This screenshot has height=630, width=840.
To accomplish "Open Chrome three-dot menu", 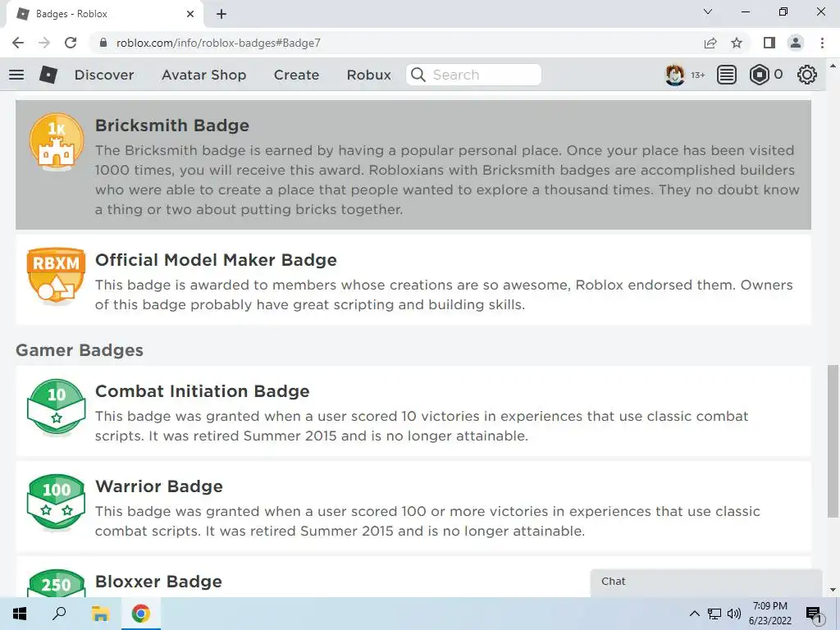I will pos(822,43).
